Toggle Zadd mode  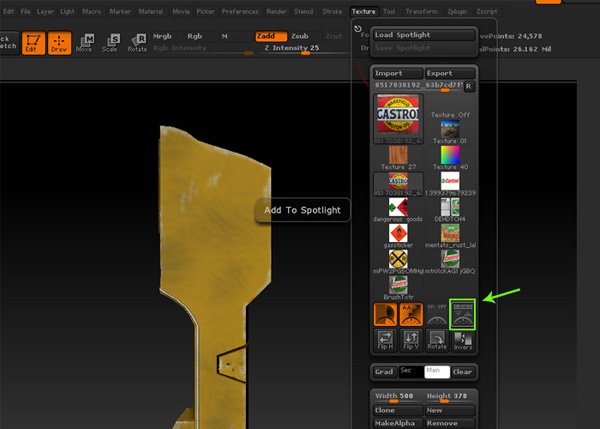pos(271,36)
